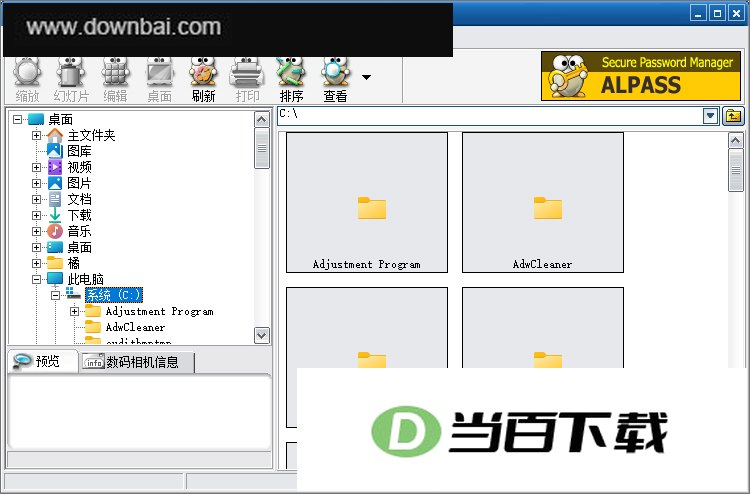The width and height of the screenshot is (750, 494).
Task: Collapse the top 桌面 root node
Action: click(18, 120)
